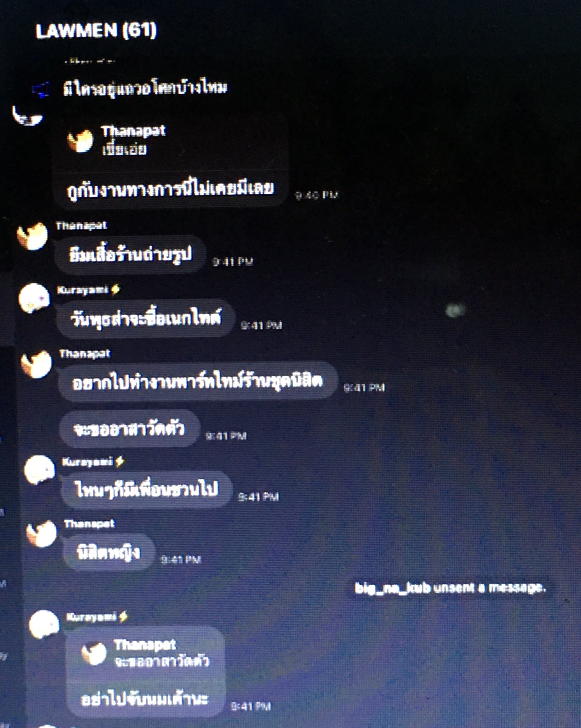Click the small avatar inside the top quoted Thanapat reply
The height and width of the screenshot is (728, 581).
pyautogui.click(x=80, y=140)
